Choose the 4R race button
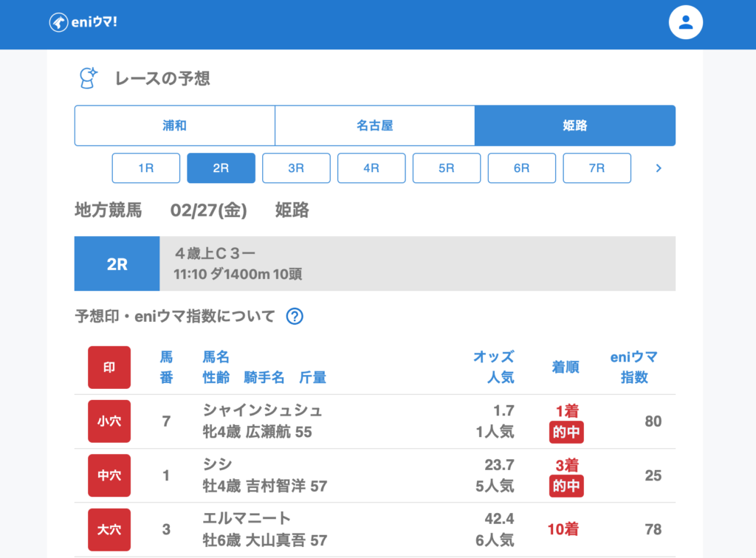The height and width of the screenshot is (558, 756). tap(371, 168)
